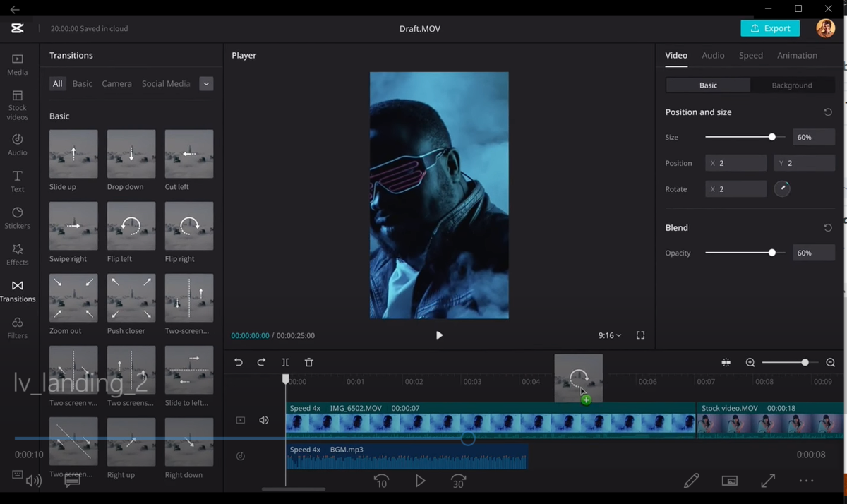Screen dimensions: 847x504
Task: Switch to the Animation tab
Action: pos(797,55)
